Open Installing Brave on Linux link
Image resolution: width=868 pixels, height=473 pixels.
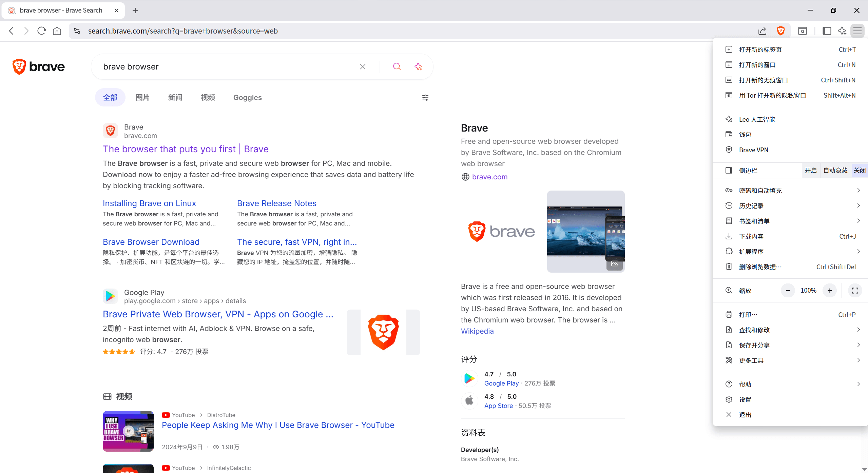click(x=149, y=203)
